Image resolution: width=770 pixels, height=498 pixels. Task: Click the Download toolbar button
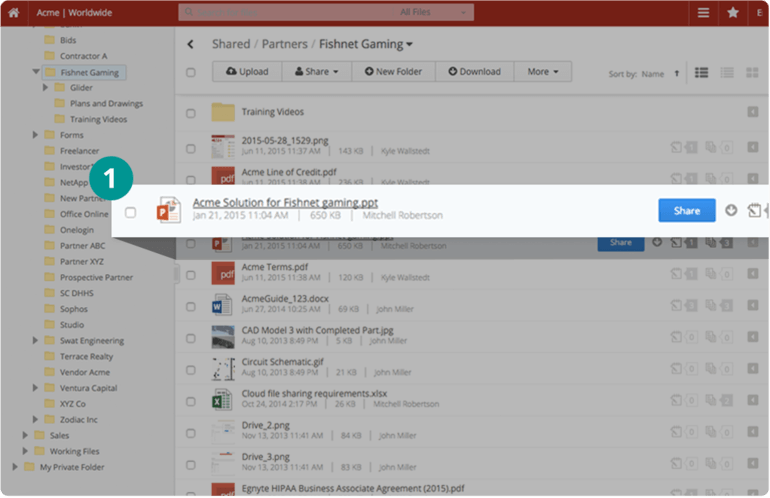[x=474, y=72]
